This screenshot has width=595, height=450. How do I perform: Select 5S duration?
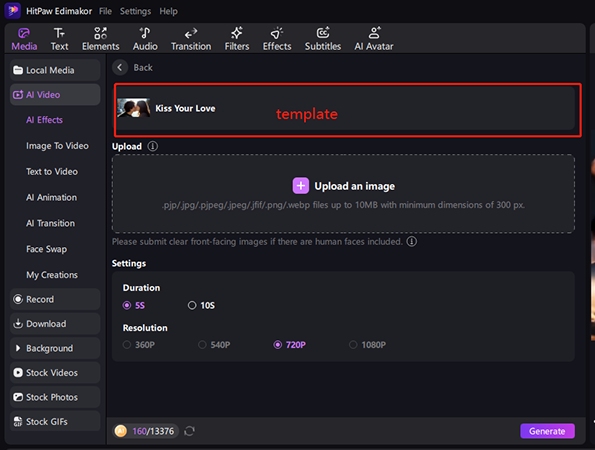tap(134, 305)
